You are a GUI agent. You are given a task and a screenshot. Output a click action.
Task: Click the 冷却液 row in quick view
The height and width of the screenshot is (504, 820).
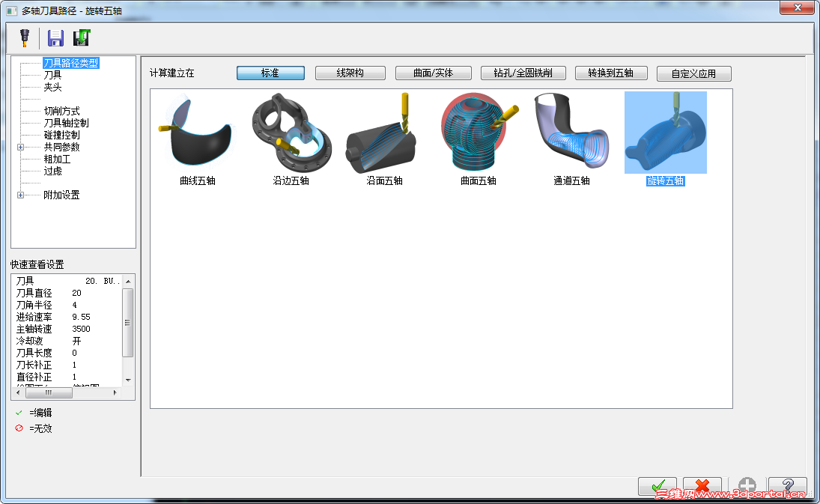coord(67,341)
